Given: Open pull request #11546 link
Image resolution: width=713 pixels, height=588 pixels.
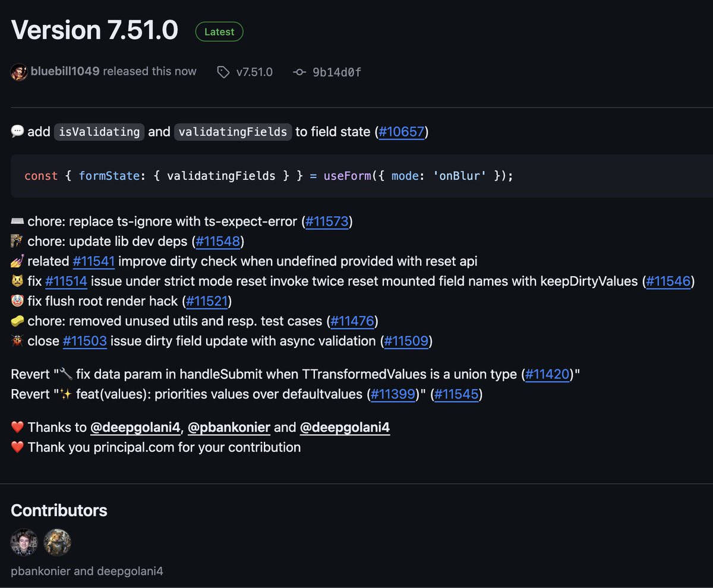Looking at the screenshot, I should click(x=668, y=282).
